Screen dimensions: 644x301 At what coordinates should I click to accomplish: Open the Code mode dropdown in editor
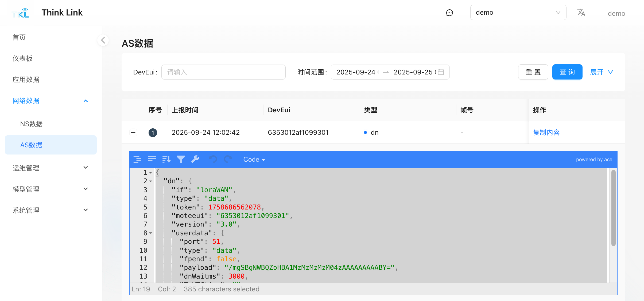click(x=254, y=160)
